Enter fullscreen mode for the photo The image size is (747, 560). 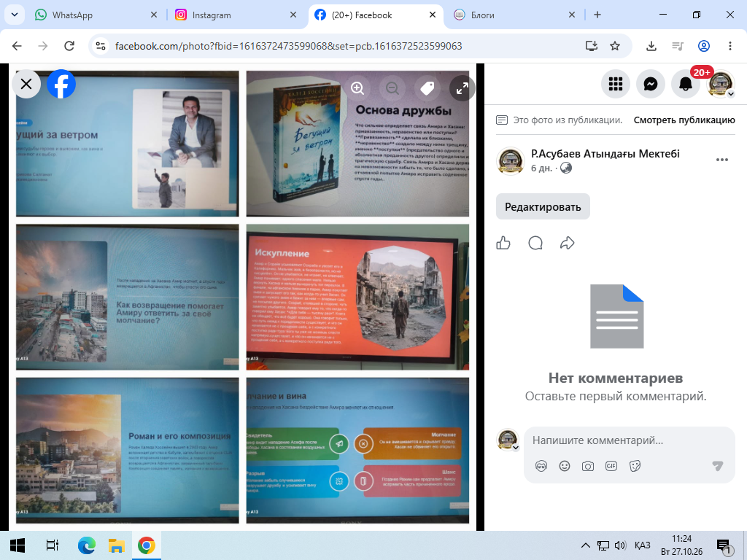462,88
